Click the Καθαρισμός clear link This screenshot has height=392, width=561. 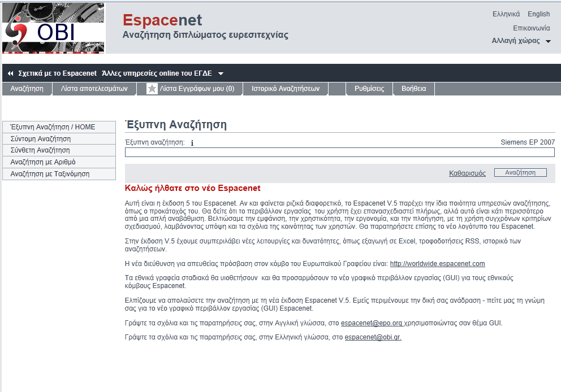[467, 173]
